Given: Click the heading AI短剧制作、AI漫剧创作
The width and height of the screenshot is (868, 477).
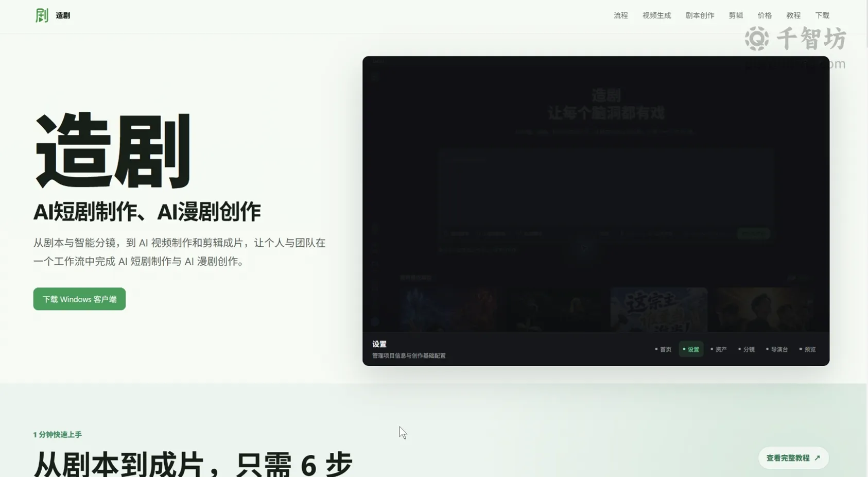Looking at the screenshot, I should point(147,212).
